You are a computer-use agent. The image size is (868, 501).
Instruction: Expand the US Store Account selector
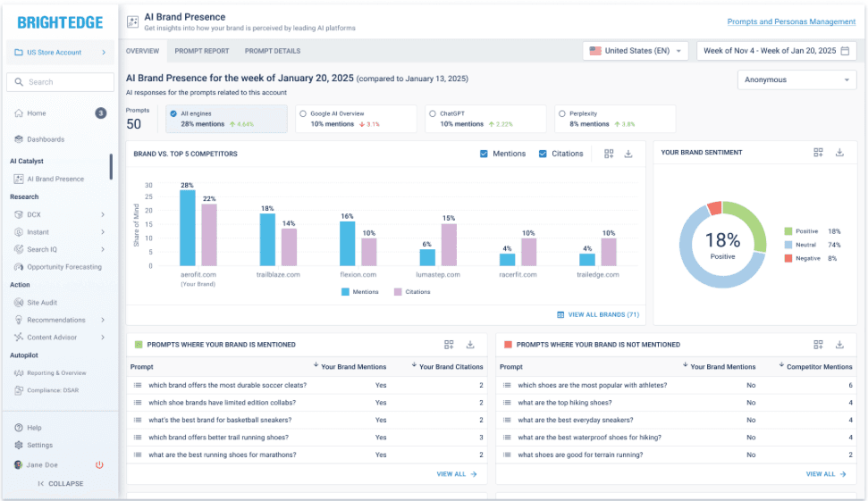pyautogui.click(x=60, y=53)
